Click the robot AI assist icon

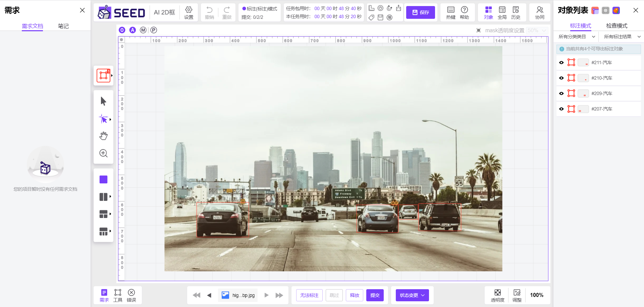coord(398,8)
